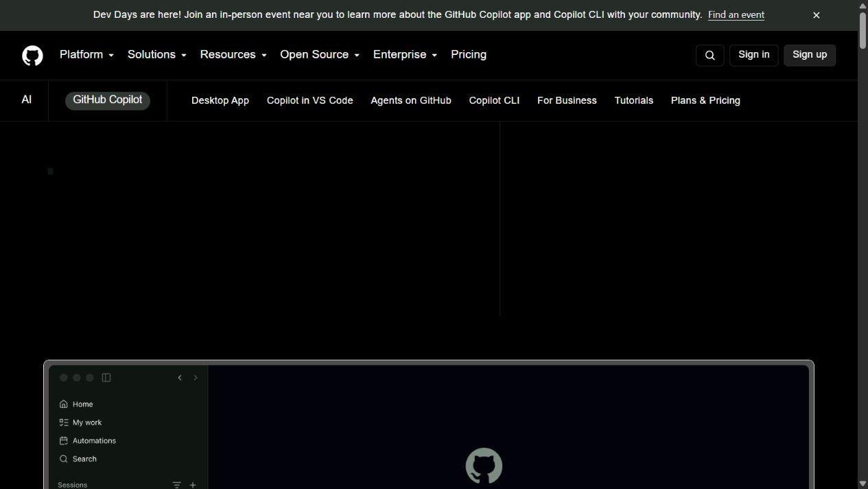Click the large Octocat logo in app preview
The image size is (868, 489).
[484, 466]
